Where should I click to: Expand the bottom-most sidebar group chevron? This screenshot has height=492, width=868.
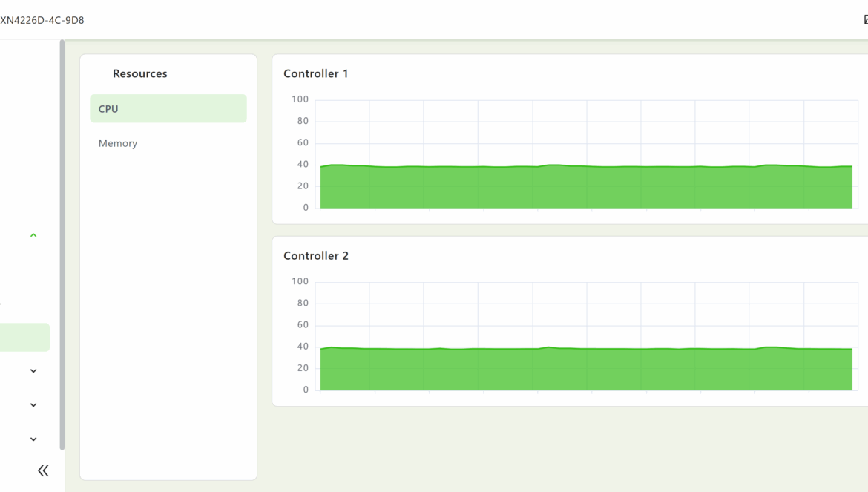click(33, 439)
